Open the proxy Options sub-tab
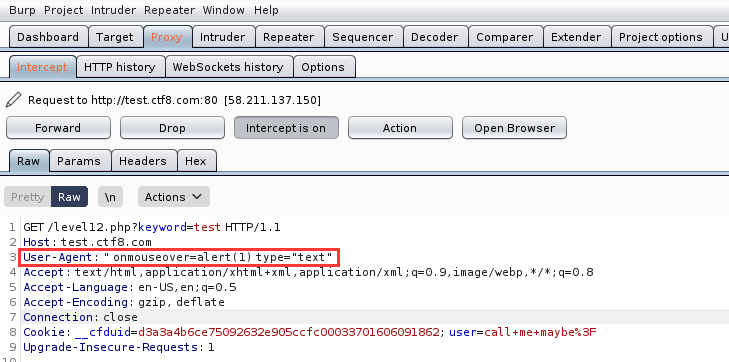The height and width of the screenshot is (362, 729). [x=323, y=67]
